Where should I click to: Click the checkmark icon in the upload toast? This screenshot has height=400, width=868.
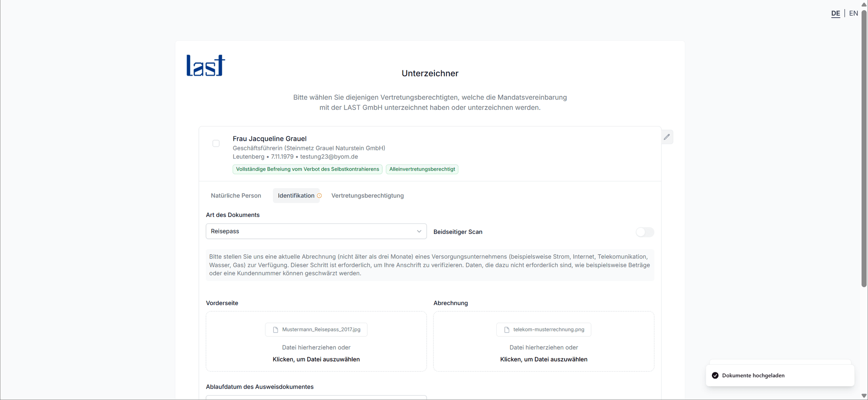(715, 375)
